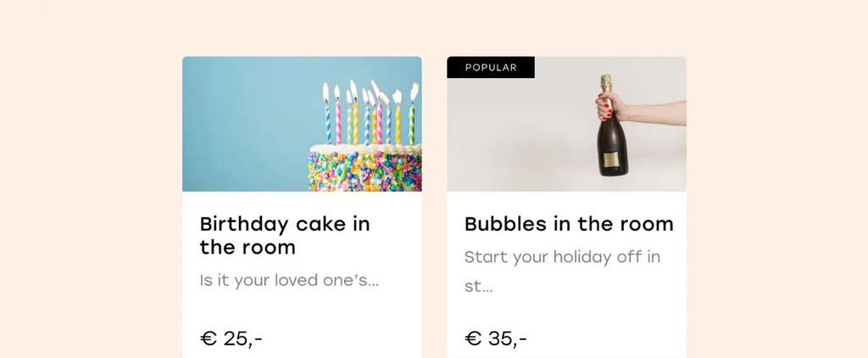The height and width of the screenshot is (358, 868).
Task: Click the sprinkle-covered cake in the photo
Action: point(364,170)
